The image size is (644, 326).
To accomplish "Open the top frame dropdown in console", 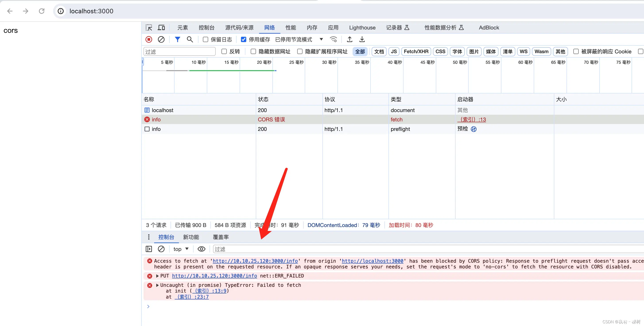I will click(x=181, y=248).
